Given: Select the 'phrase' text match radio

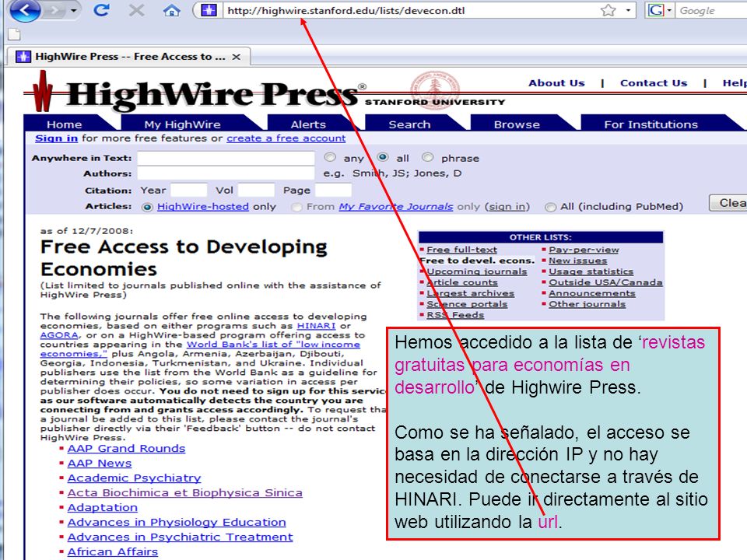Looking at the screenshot, I should [x=428, y=157].
